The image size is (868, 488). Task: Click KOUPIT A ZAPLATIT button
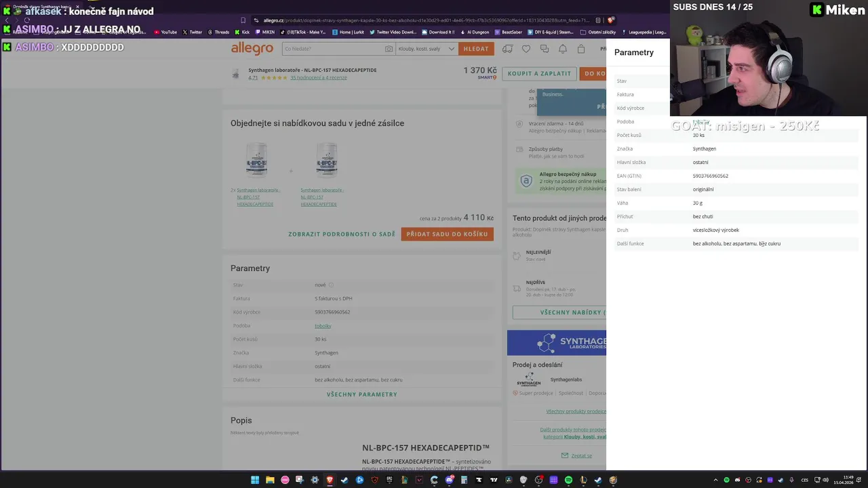tap(539, 73)
